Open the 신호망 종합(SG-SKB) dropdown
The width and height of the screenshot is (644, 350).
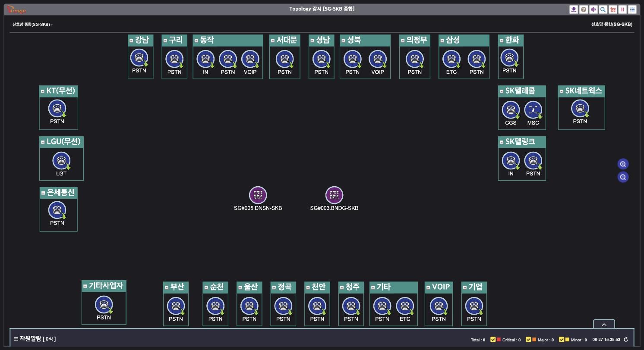(32, 25)
